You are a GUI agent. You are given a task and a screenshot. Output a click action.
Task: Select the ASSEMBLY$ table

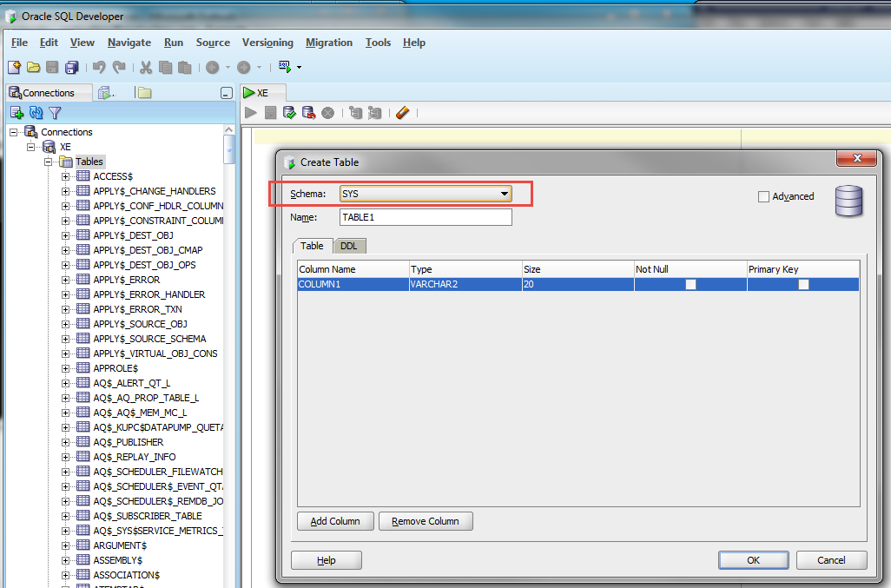pyautogui.click(x=117, y=561)
